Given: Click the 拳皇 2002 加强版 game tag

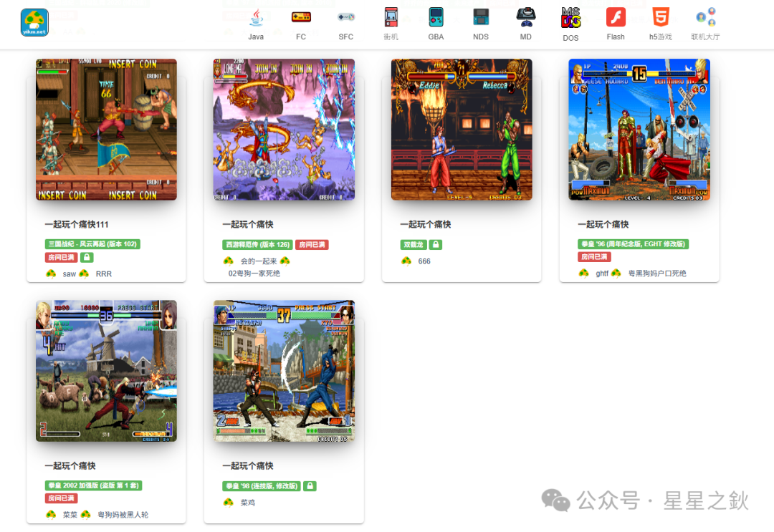Looking at the screenshot, I should pos(94,485).
